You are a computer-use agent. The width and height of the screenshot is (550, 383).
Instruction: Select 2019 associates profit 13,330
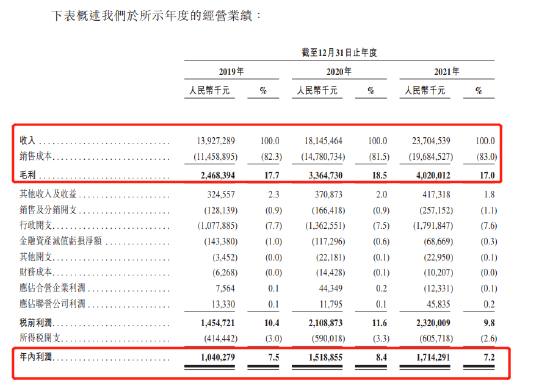pyautogui.click(x=223, y=304)
